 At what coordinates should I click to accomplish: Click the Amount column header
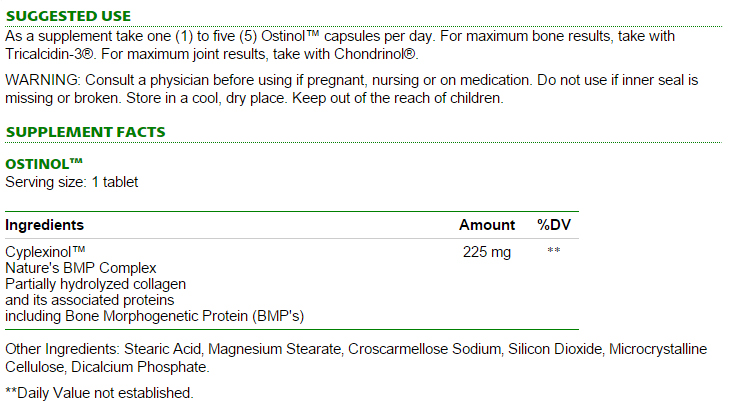coord(487,225)
